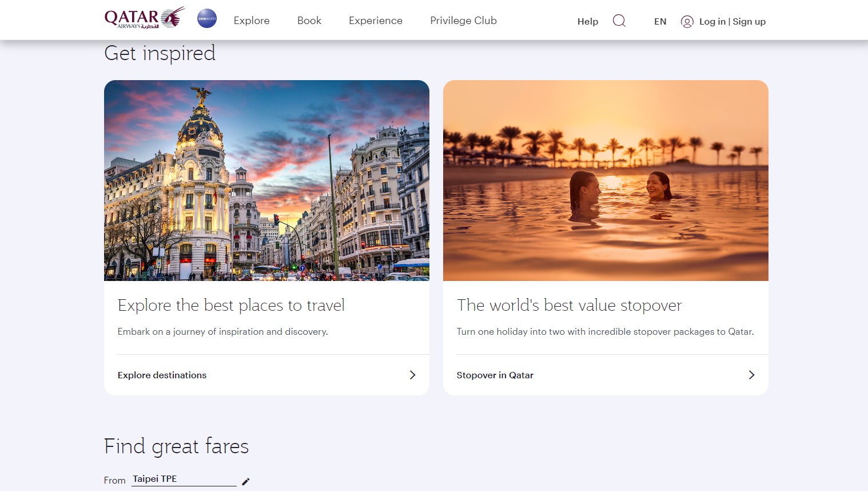The image size is (868, 491).
Task: Open the Explore menu
Action: 252,21
